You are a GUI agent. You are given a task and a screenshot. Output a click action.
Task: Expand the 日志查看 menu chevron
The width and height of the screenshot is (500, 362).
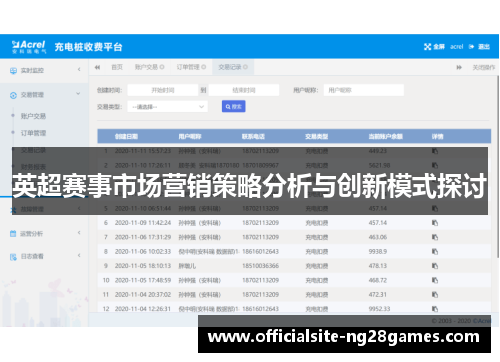click(79, 256)
